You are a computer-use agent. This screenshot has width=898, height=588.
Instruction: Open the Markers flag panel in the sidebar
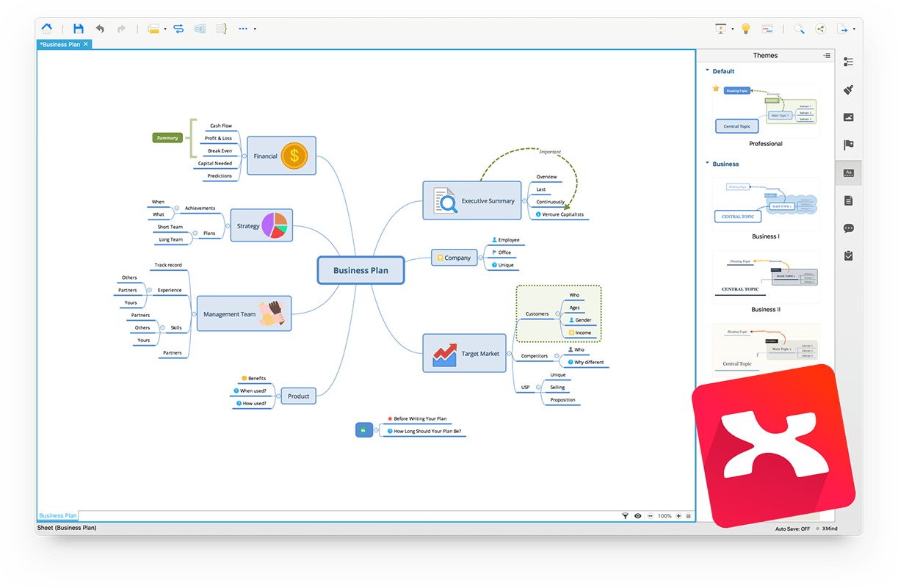point(848,145)
